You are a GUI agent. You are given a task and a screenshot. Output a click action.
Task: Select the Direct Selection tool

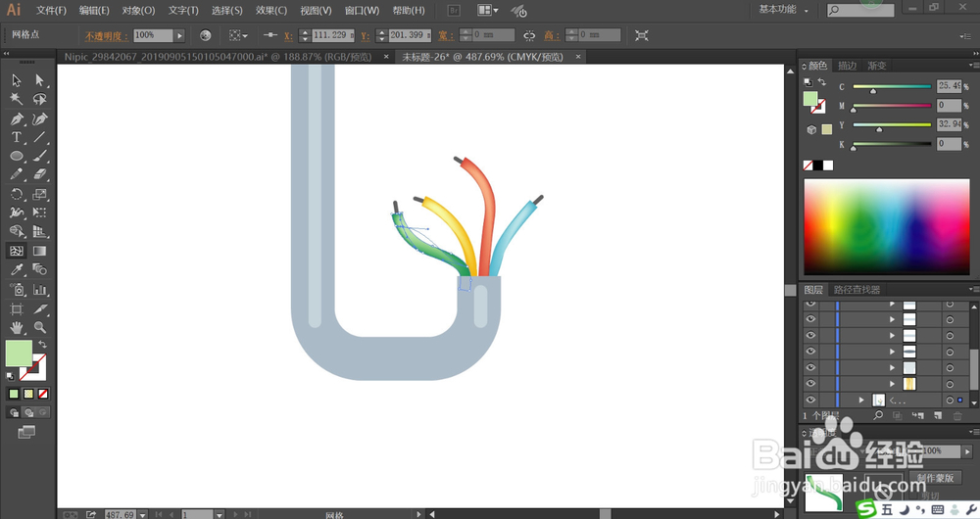tap(40, 80)
